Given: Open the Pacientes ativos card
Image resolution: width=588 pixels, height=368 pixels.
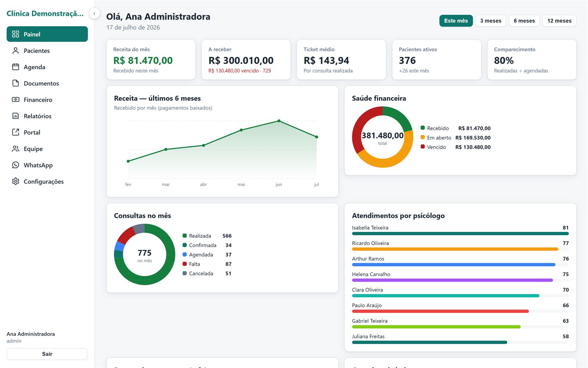Looking at the screenshot, I should [437, 60].
